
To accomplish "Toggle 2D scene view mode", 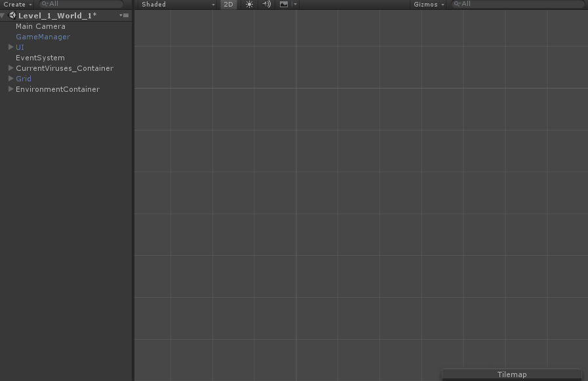I will coord(228,5).
